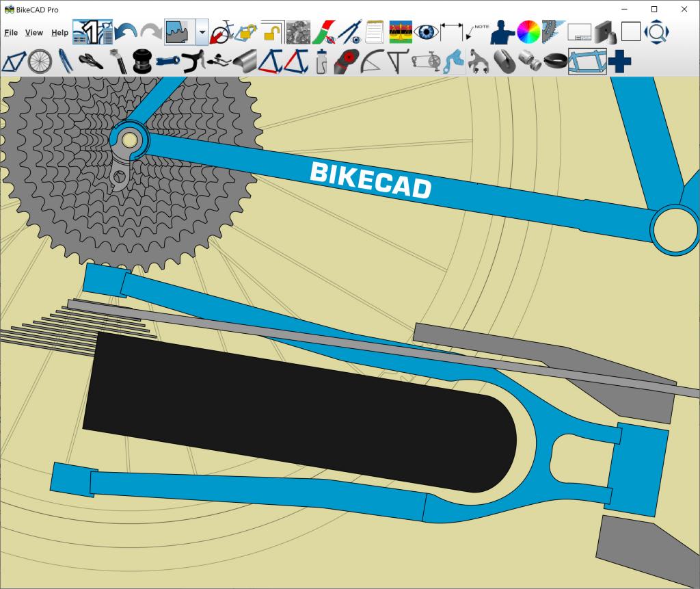Open the drivetrain crankset icon
Viewport: 700px width, 589px height.
[425, 62]
